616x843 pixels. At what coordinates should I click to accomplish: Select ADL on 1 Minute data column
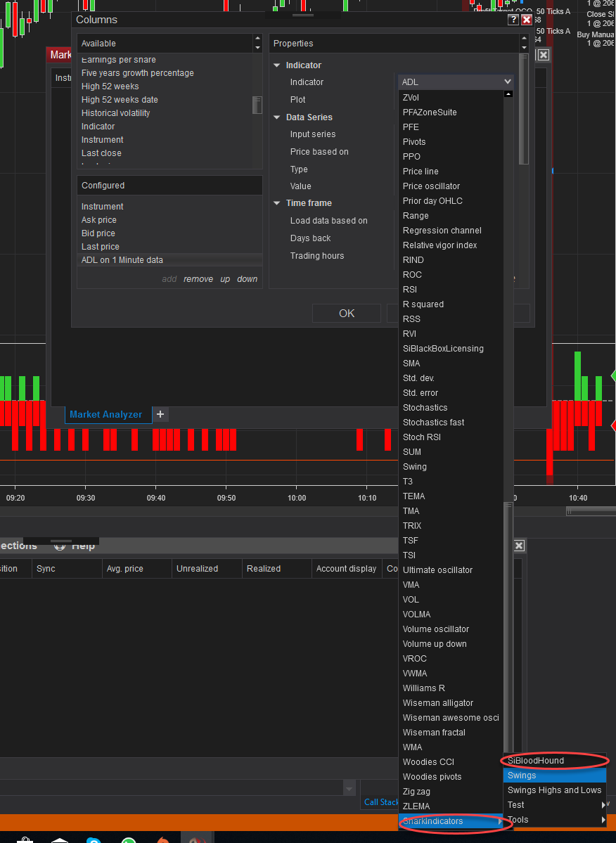(122, 260)
